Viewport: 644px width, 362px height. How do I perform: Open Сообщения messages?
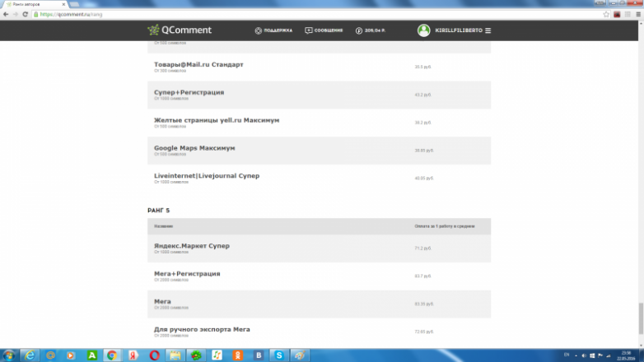point(324,30)
